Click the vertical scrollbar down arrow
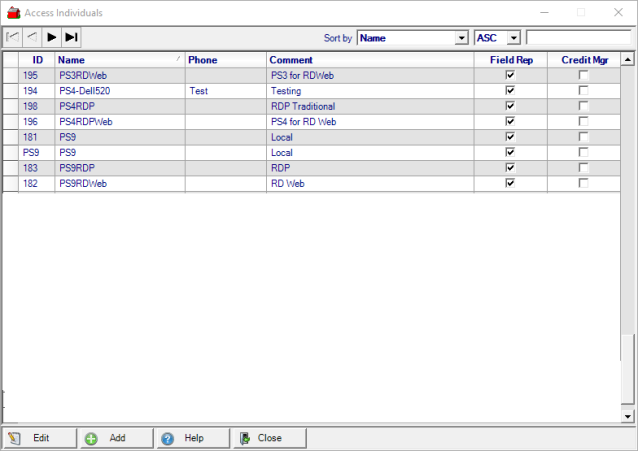Viewport: 638px width, 451px height. tap(628, 415)
